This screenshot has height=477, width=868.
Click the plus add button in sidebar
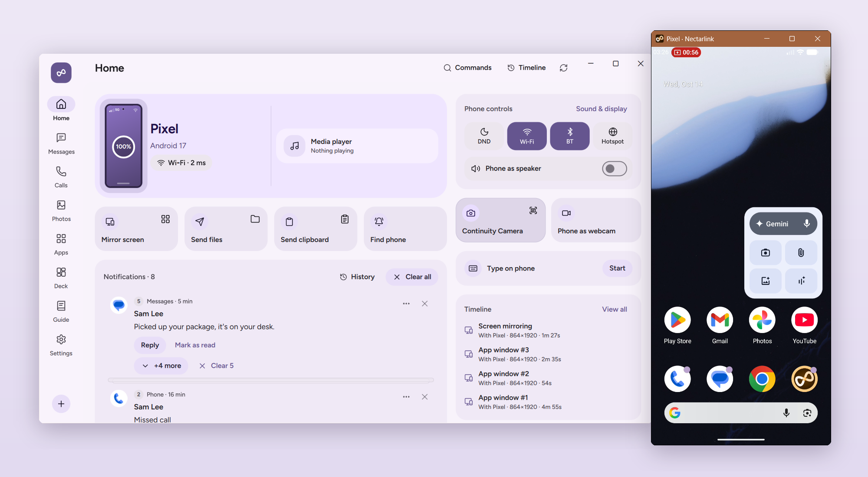pos(61,404)
